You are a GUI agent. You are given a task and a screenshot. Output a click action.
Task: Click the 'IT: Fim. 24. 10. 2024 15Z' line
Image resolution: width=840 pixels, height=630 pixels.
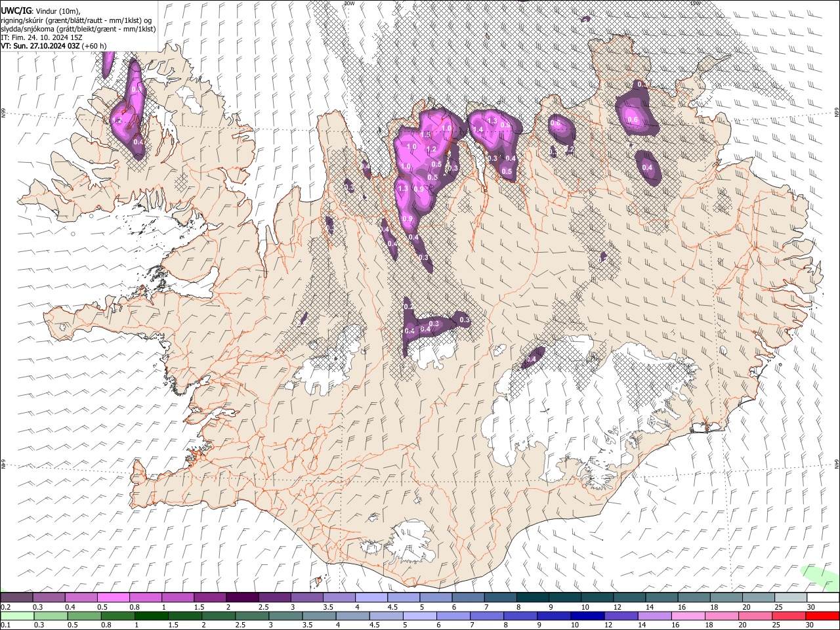pos(41,37)
